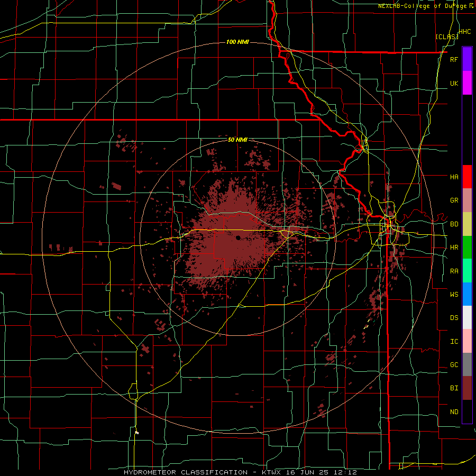
Task: Click the RA mint-green legend swatch
Action: [467, 271]
